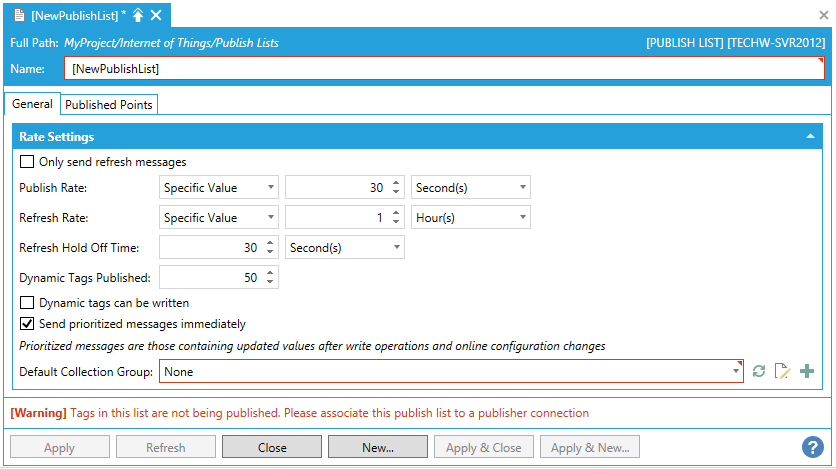This screenshot has height=469, width=836.
Task: Click the New... button
Action: tap(378, 447)
